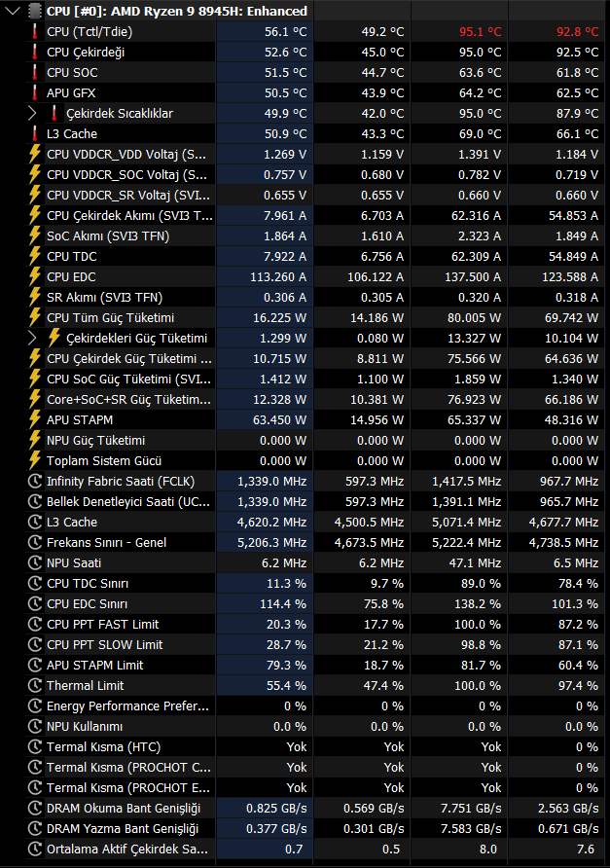Click clock icon of Infinity Fabric Saati
Viewport: 610px width, 868px height.
click(x=34, y=481)
